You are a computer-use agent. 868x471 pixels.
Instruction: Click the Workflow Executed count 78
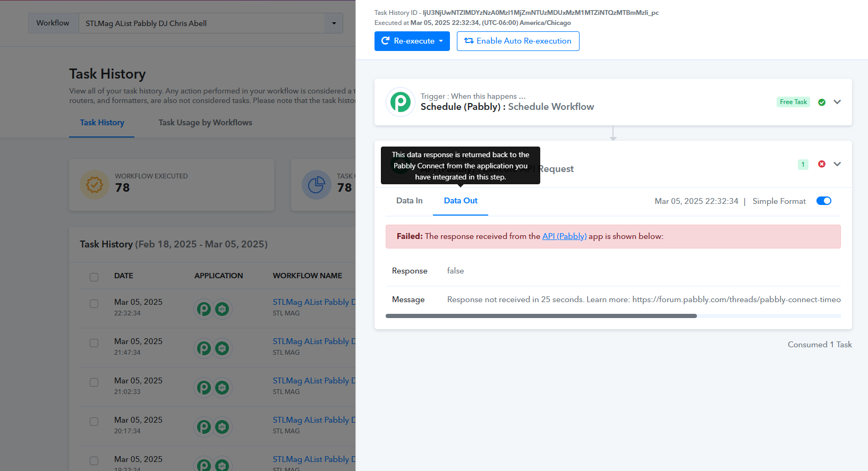coord(122,187)
